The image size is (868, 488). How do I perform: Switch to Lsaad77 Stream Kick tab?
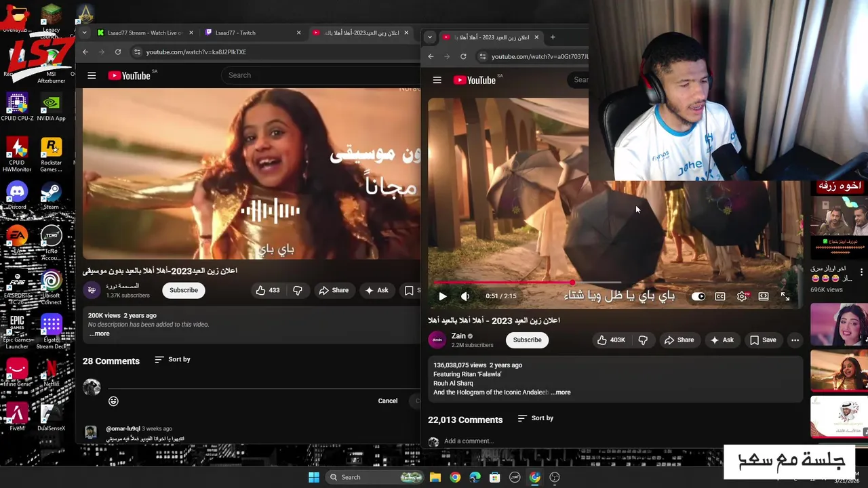point(144,33)
